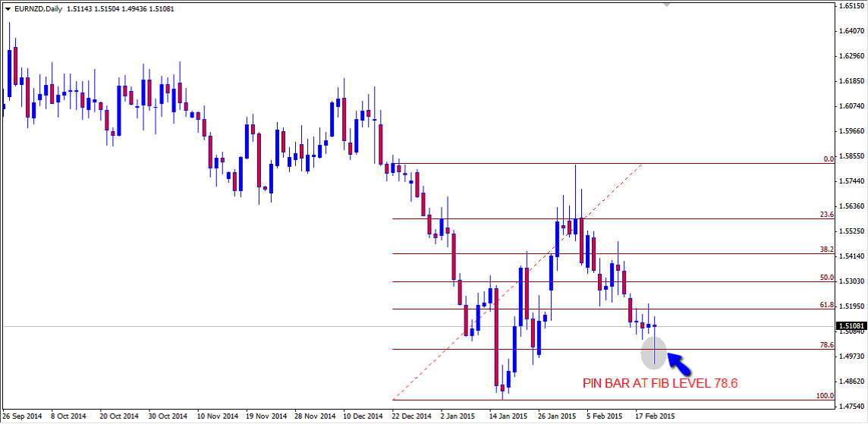Click the 26 Sep 2014 date on time axis
Screen dimensions: 868x424
tap(22, 416)
